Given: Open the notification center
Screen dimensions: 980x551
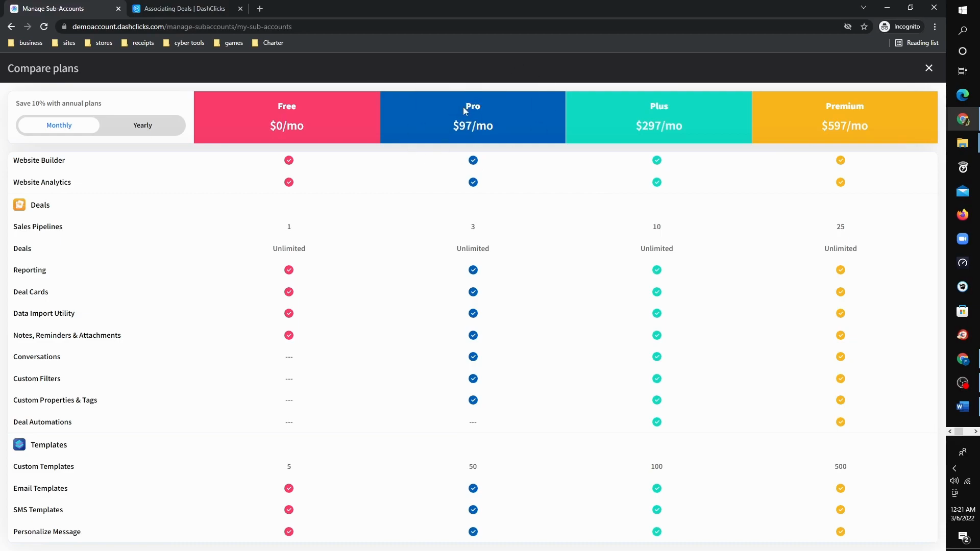Looking at the screenshot, I should coord(963,537).
